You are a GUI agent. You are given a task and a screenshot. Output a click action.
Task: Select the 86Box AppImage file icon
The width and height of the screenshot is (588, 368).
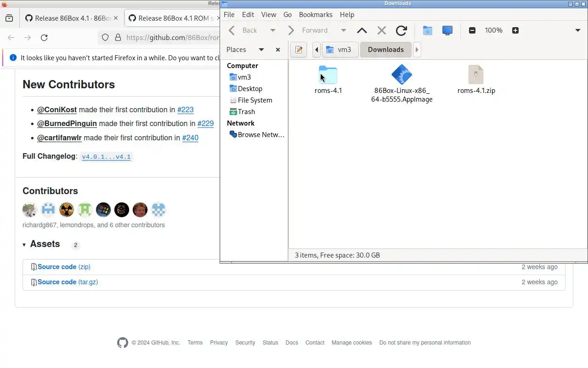402,75
